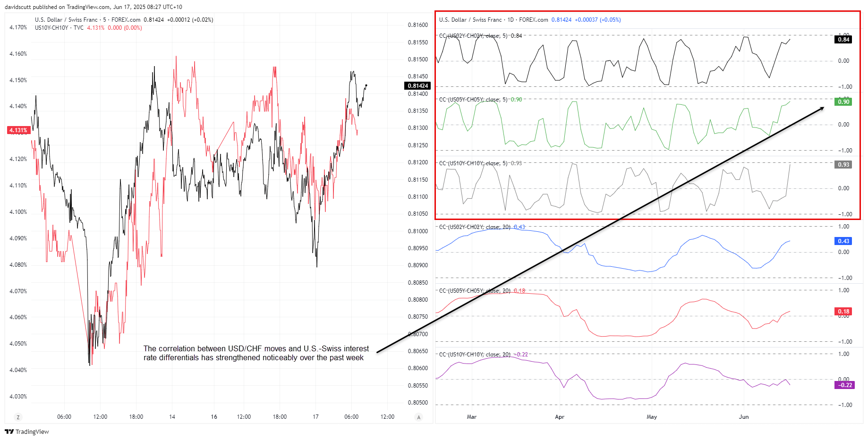
Task: Click the red 4.131% yield spread label
Action: pyautogui.click(x=18, y=130)
